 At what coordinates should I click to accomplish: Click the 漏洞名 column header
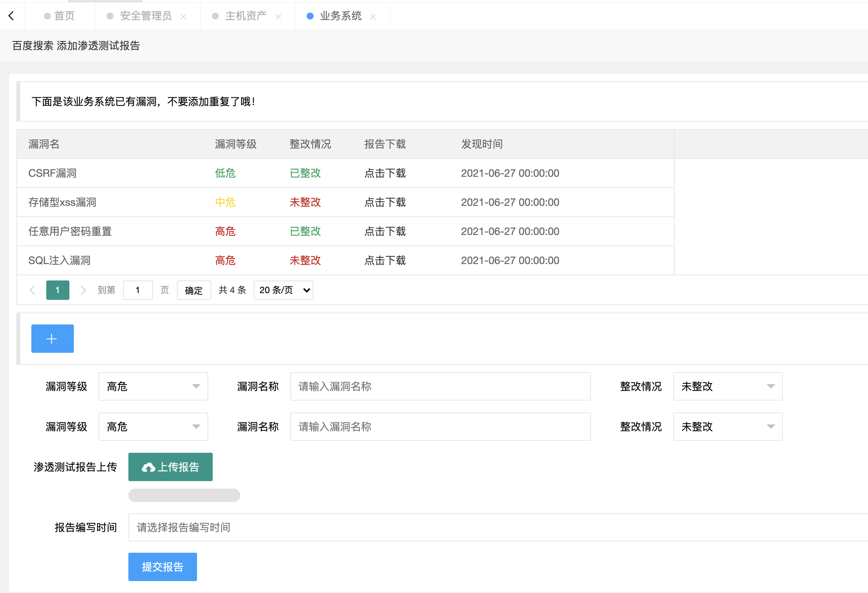point(44,144)
